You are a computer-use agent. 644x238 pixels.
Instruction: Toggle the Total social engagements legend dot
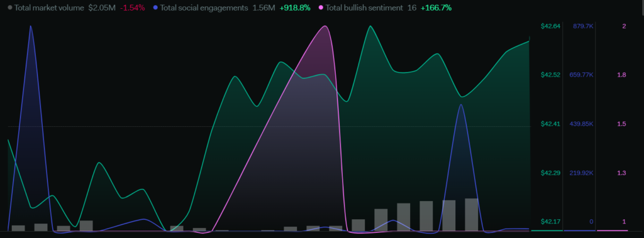click(x=155, y=8)
